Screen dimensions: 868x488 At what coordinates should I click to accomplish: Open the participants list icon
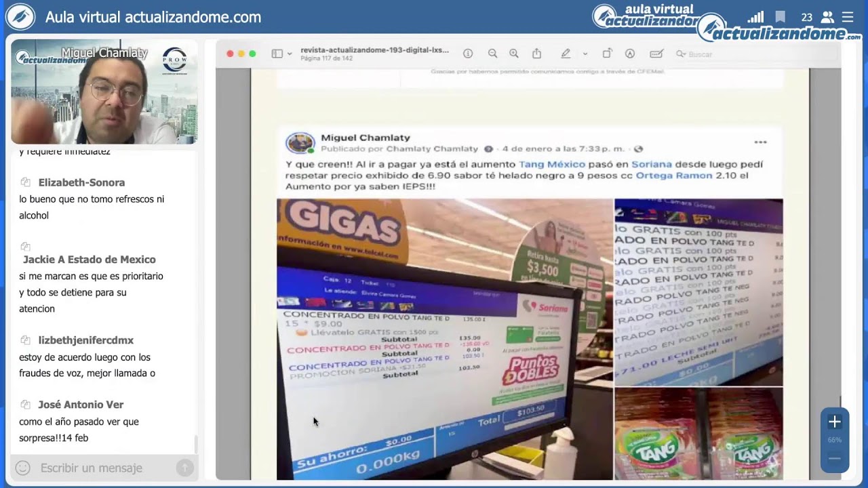coord(827,17)
